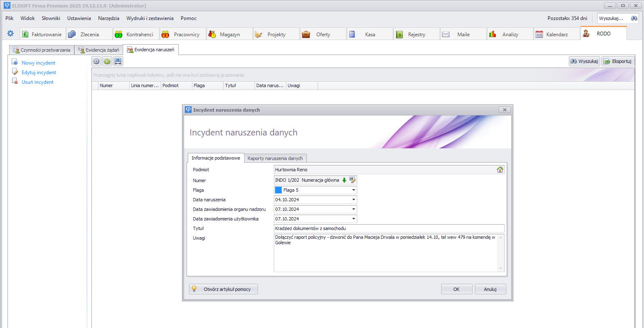Click the green arrow next to Numeracja główna
Image resolution: width=644 pixels, height=328 pixels.
(x=344, y=180)
